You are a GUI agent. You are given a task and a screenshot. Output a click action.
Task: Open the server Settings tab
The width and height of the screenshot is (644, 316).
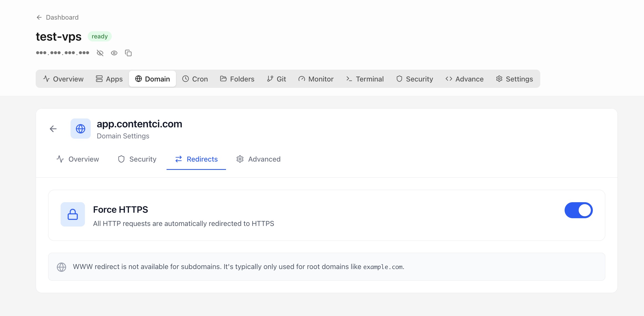[x=514, y=79]
